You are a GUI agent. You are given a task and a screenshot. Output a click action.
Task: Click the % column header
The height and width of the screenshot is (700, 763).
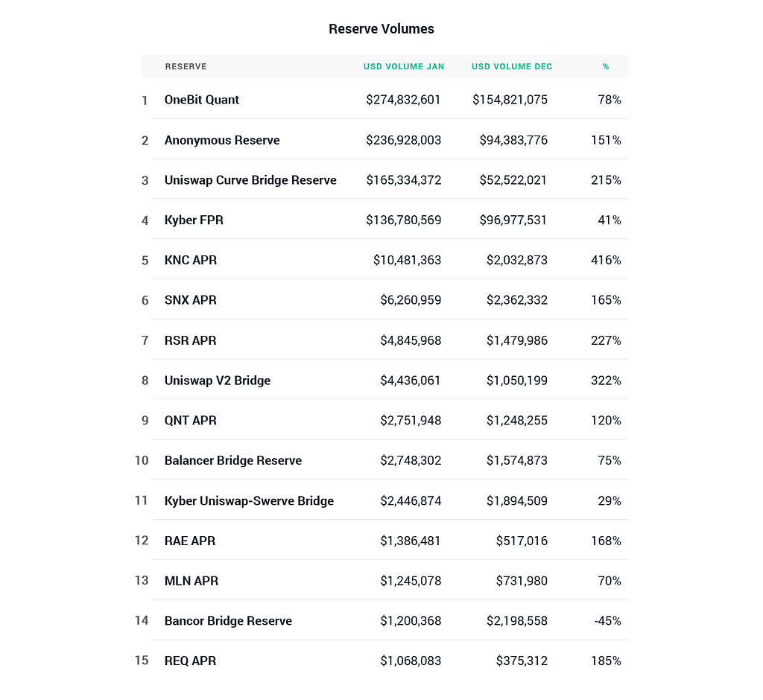606,66
